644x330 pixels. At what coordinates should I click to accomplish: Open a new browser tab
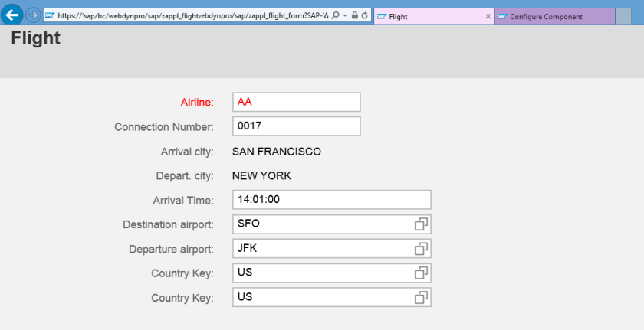(623, 16)
